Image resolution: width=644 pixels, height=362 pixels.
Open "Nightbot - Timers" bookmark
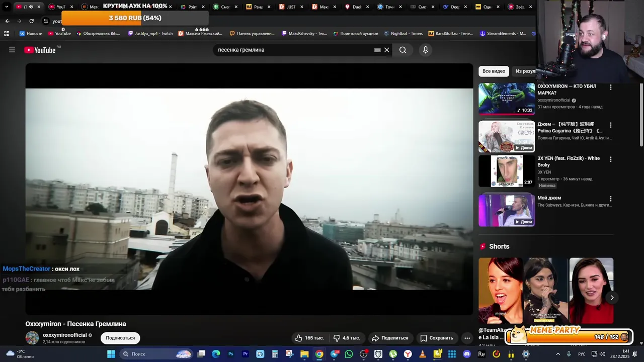(404, 34)
